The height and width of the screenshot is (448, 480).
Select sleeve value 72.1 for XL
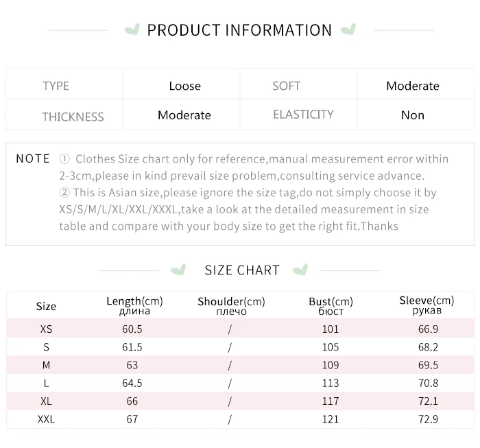(x=428, y=401)
